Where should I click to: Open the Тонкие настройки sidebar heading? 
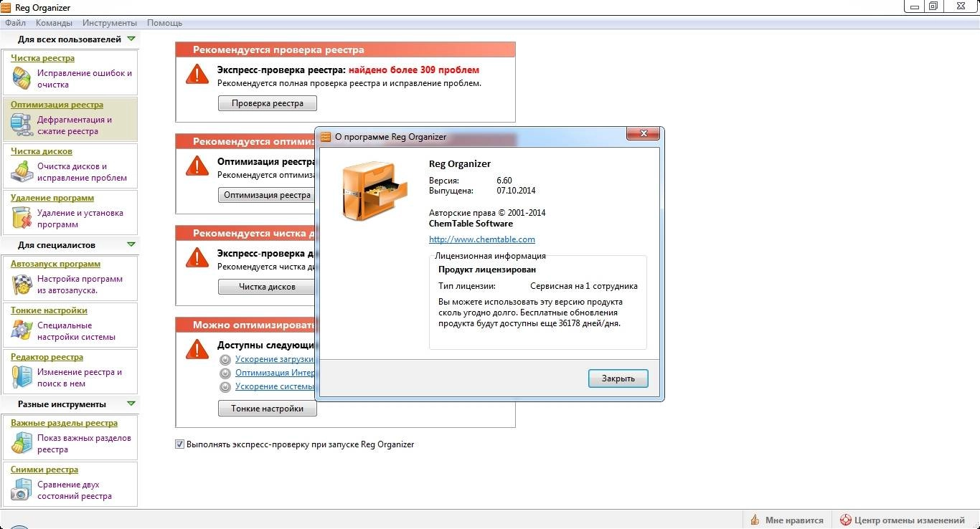click(49, 310)
